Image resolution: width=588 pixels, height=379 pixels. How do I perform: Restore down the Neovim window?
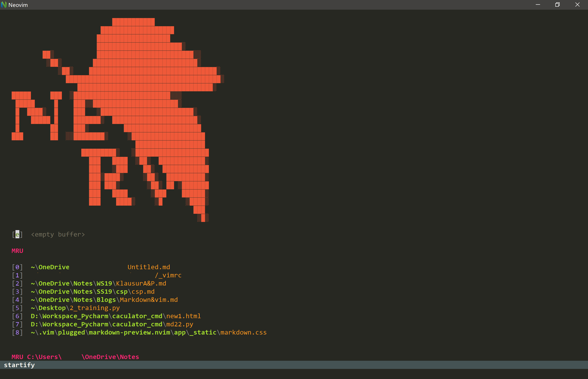[x=557, y=5]
